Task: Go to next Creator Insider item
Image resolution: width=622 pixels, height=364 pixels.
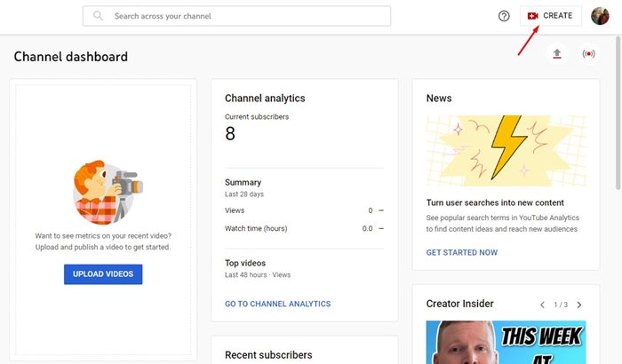Action: tap(579, 305)
